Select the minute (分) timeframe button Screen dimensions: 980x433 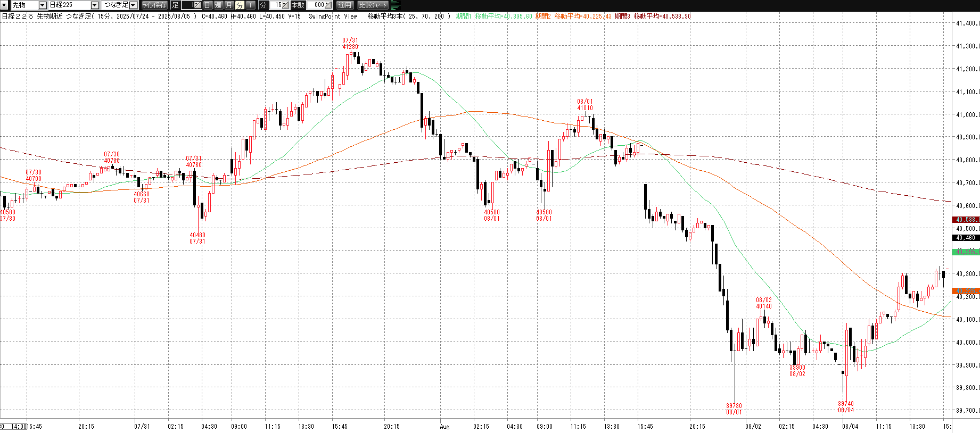240,5
